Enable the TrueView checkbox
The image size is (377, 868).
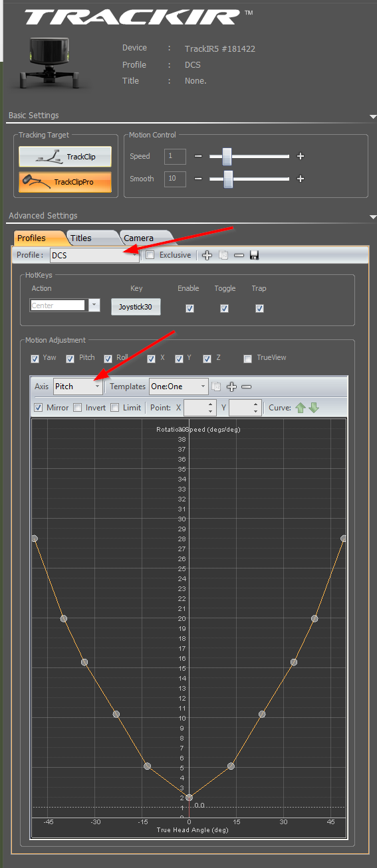point(248,359)
